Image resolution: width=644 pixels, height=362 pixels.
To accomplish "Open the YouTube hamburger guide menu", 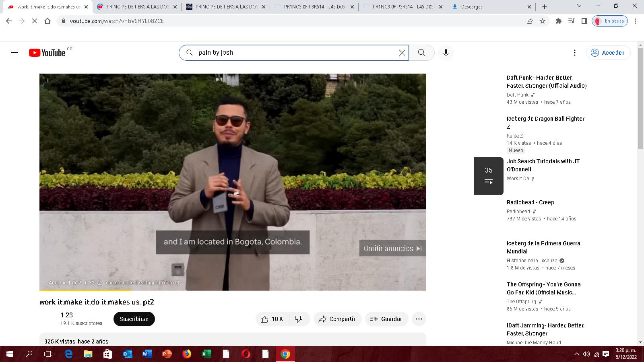I will (14, 53).
